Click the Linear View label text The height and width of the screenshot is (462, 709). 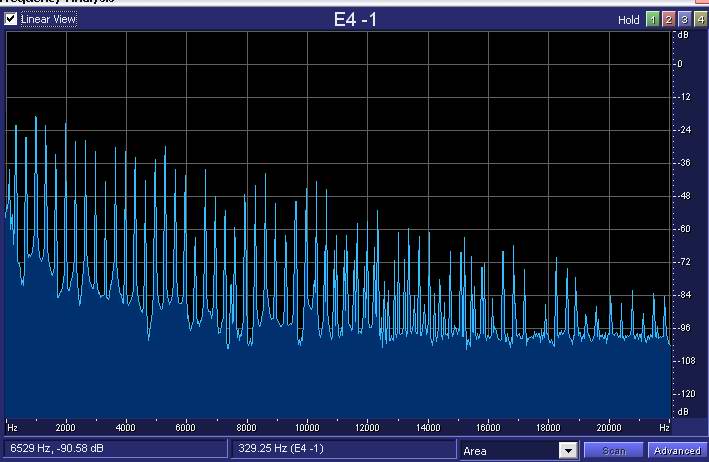point(48,19)
